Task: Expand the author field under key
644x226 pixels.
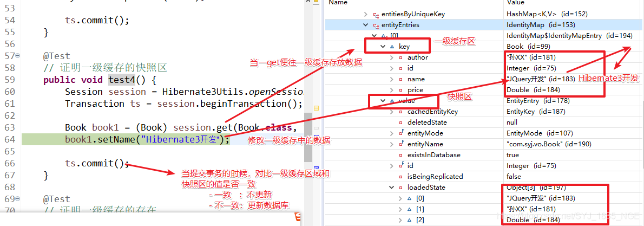Action: [x=392, y=57]
